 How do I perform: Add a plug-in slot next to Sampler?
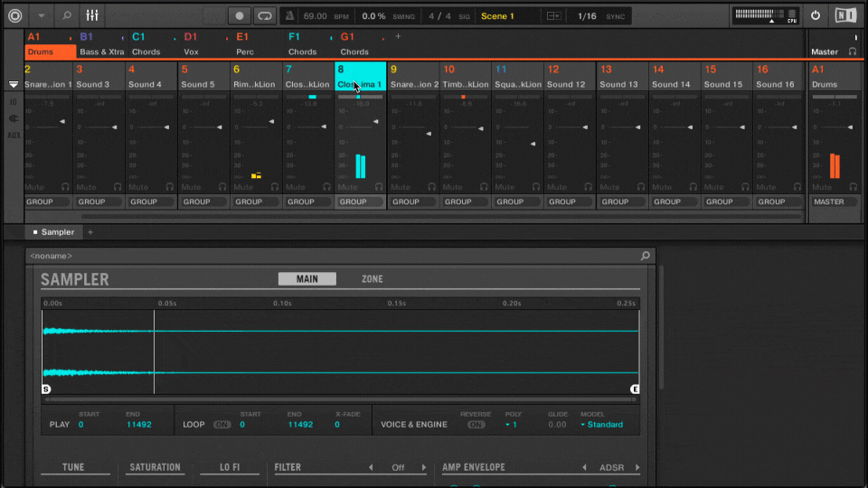point(90,232)
